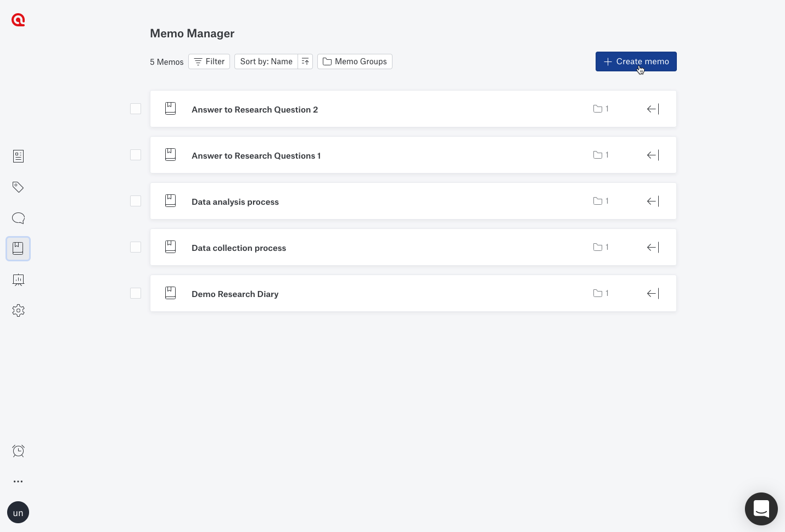
Task: Check the Demo Research Diary checkbox
Action: pyautogui.click(x=136, y=293)
